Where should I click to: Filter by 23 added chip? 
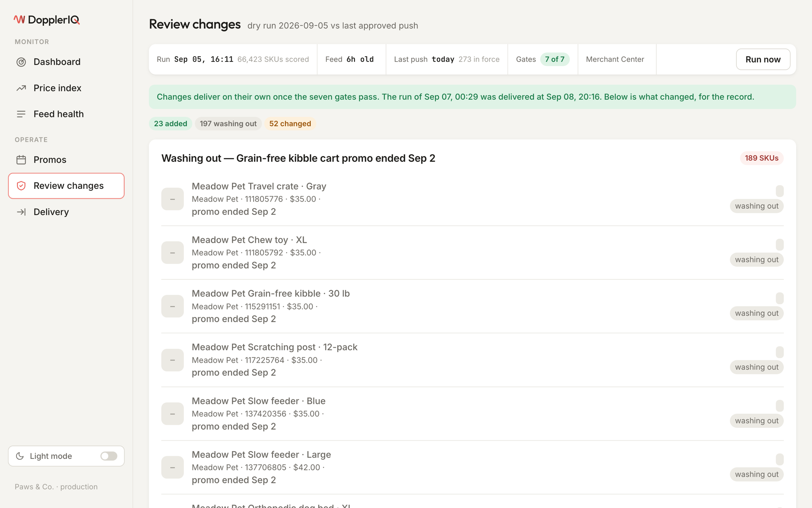click(171, 123)
